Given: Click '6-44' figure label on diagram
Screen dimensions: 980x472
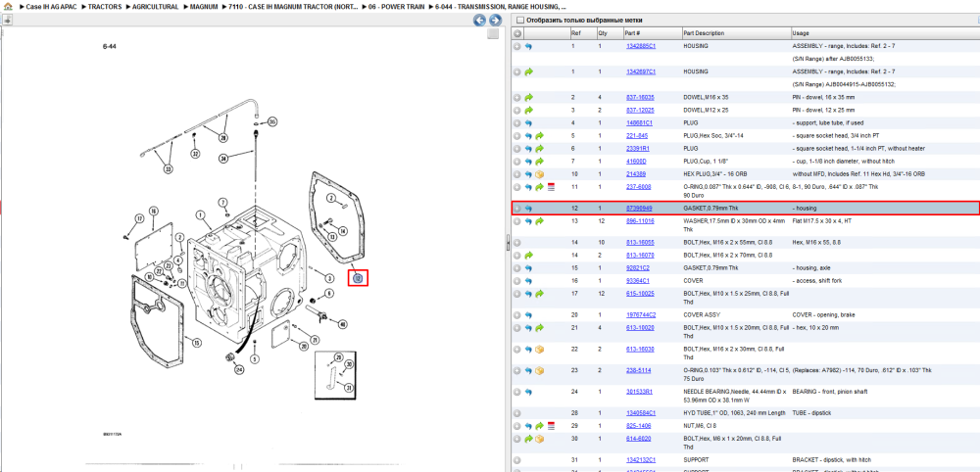Looking at the screenshot, I should 110,46.
